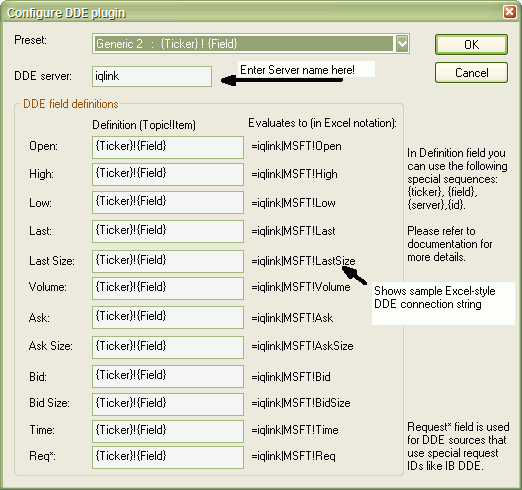The height and width of the screenshot is (490, 522).
Task: Click the Ask Size definition field
Action: click(x=168, y=347)
